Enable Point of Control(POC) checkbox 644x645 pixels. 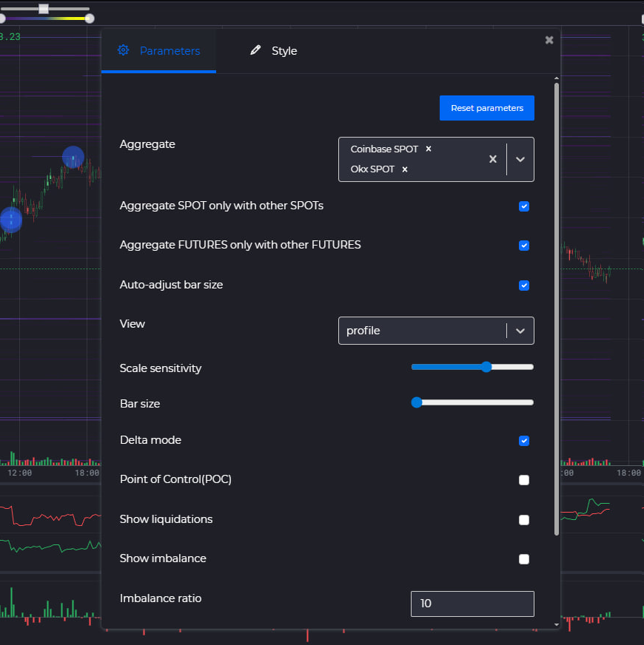(524, 480)
